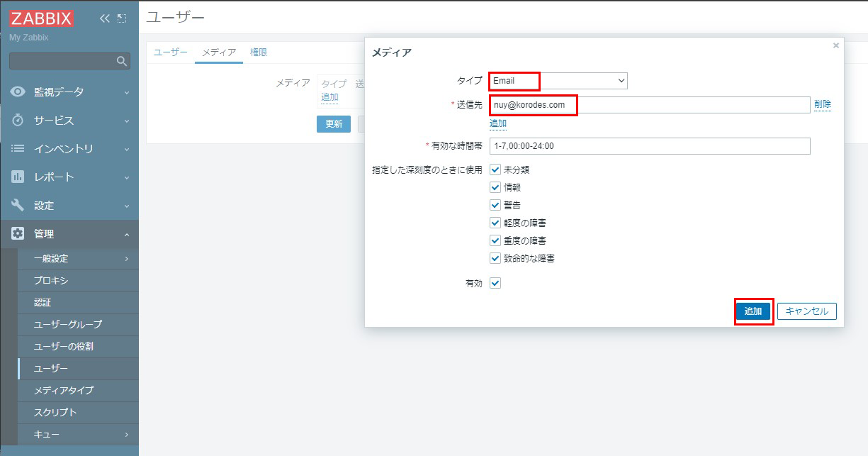Switch to the ユーザー tab
The image size is (868, 456).
(x=171, y=52)
